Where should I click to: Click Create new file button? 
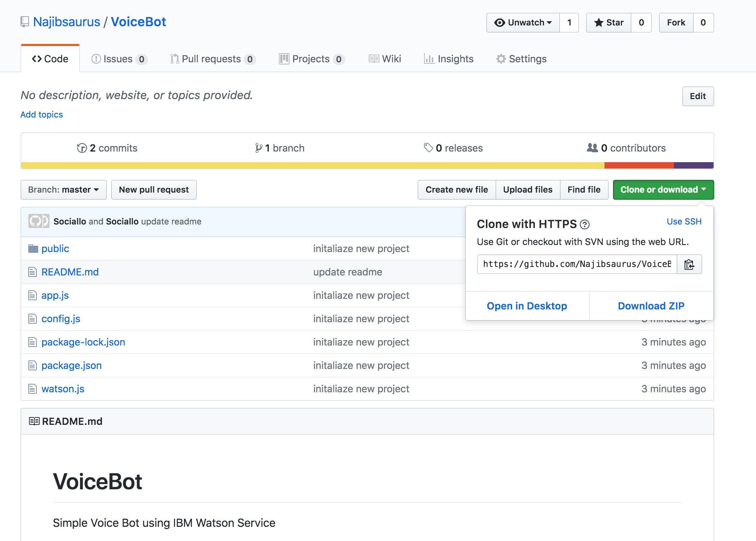(457, 190)
